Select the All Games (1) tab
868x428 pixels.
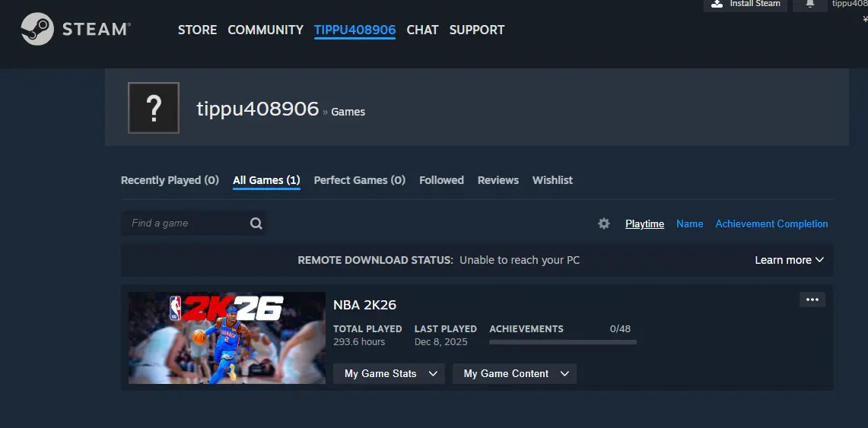point(266,180)
